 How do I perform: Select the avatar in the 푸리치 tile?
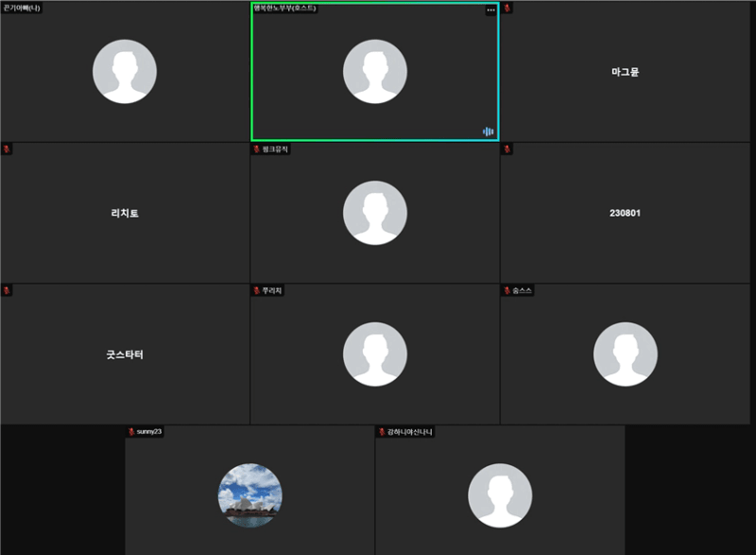374,354
